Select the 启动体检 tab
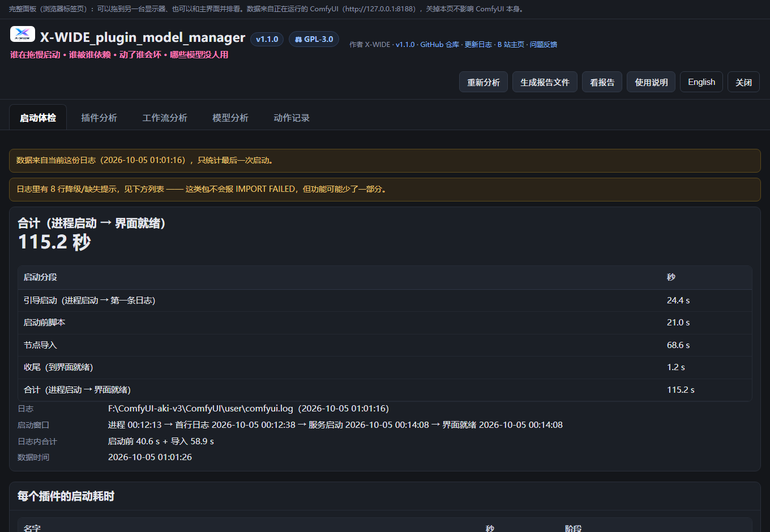This screenshot has height=532, width=770. 38,118
